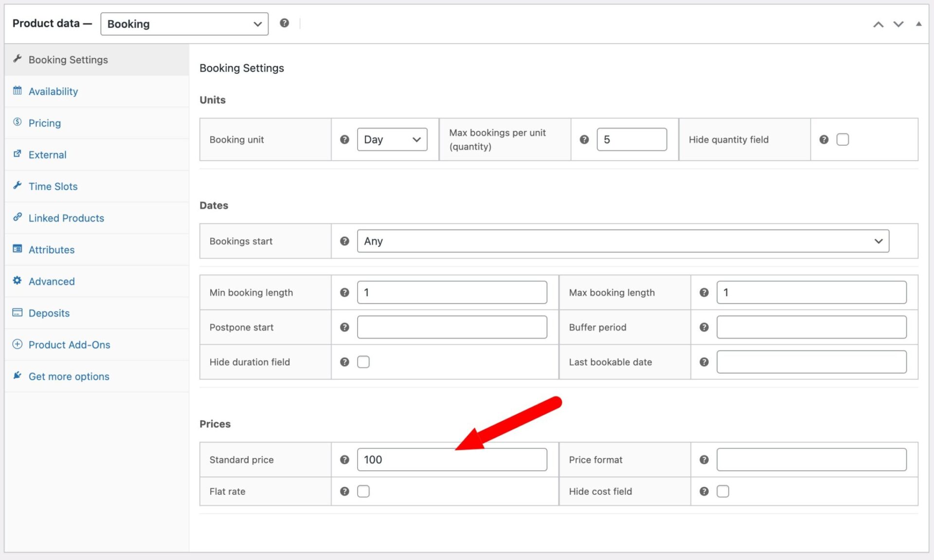This screenshot has height=560, width=934.
Task: Open the Booking unit Day dropdown
Action: coord(392,140)
